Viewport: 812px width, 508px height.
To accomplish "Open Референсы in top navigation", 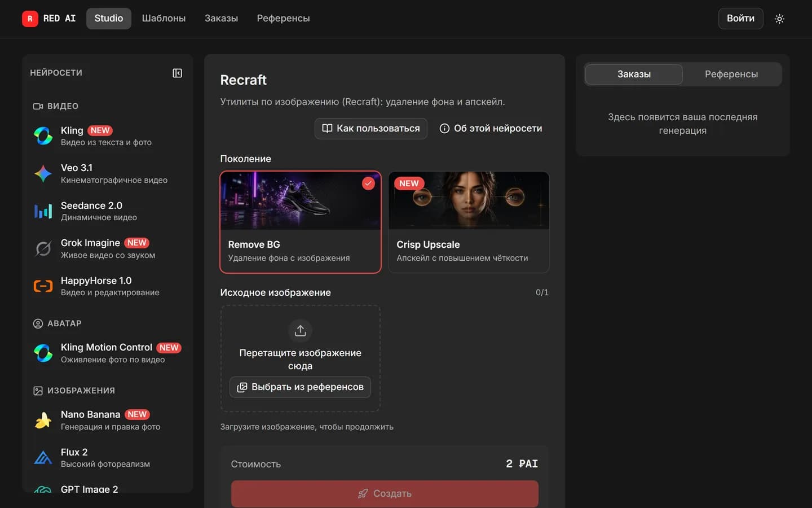I will click(x=283, y=18).
